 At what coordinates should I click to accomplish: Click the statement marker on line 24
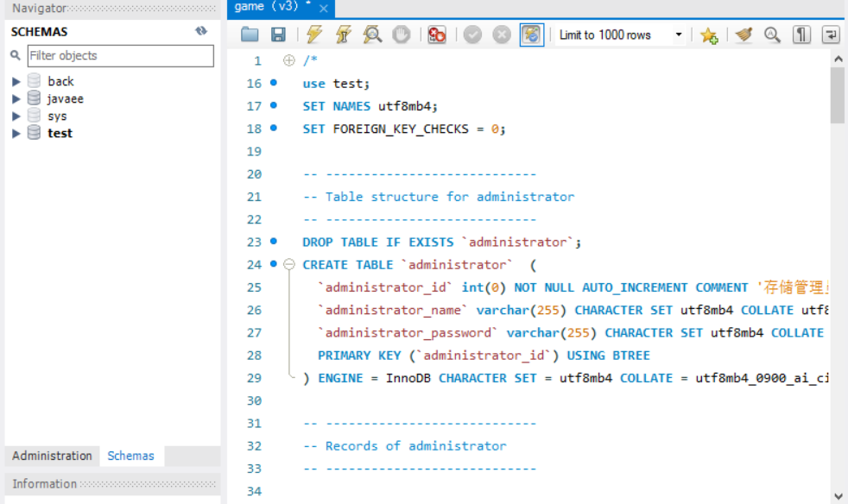(x=274, y=264)
